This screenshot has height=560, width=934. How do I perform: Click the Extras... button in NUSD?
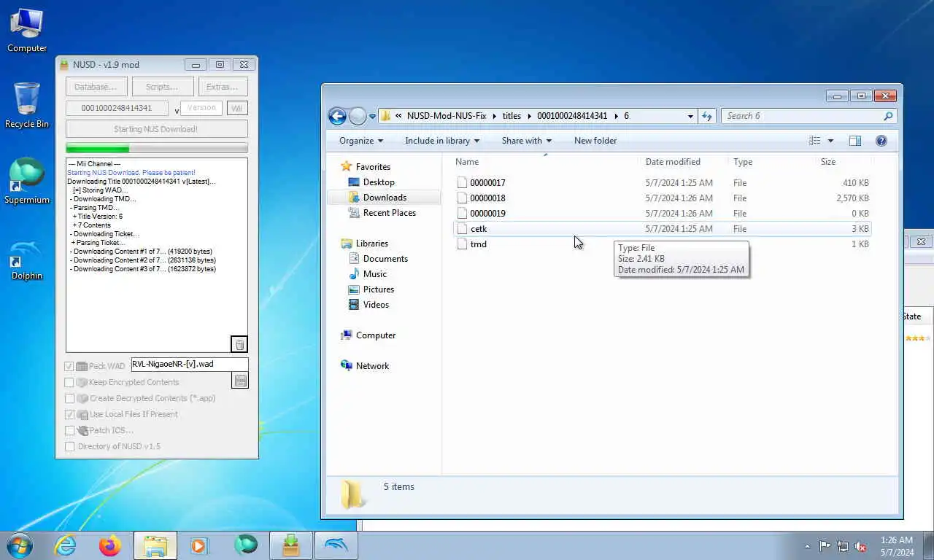(223, 87)
